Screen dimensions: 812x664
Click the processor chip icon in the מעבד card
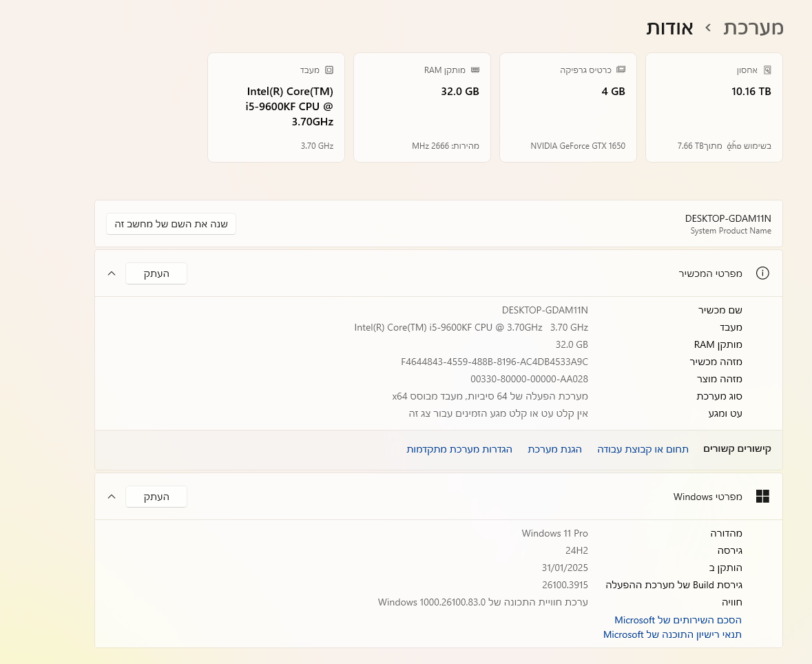(329, 70)
